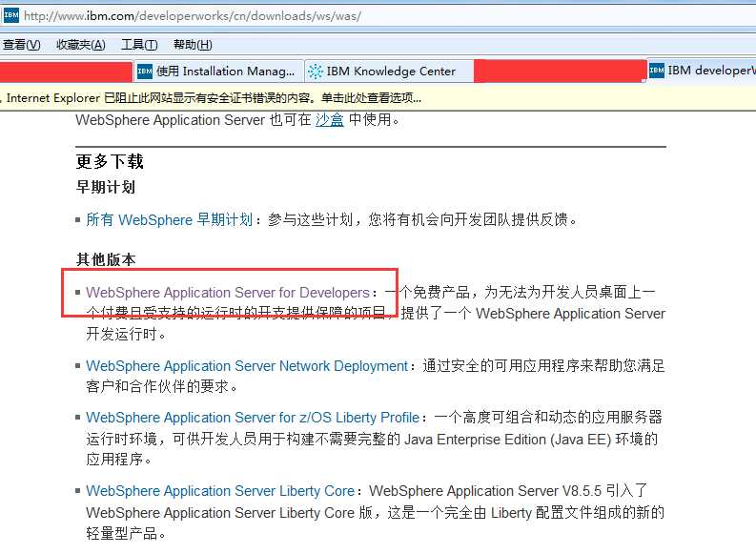Open the 工具(T) menu
Viewport: 756px width, 554px height.
pyautogui.click(x=139, y=45)
